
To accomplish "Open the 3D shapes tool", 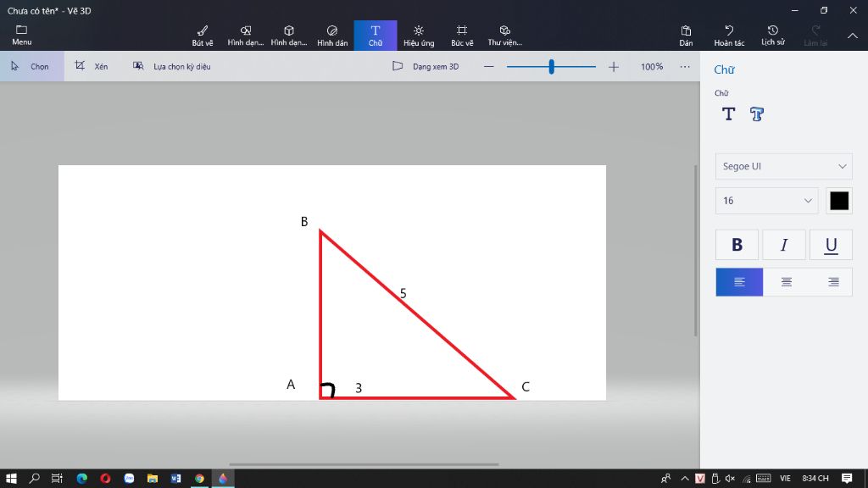I will pos(288,36).
